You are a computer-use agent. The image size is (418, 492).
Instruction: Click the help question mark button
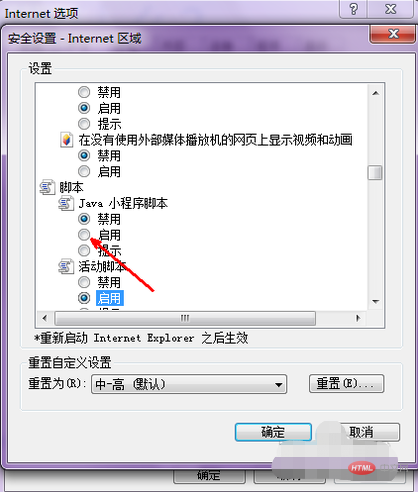tap(353, 9)
